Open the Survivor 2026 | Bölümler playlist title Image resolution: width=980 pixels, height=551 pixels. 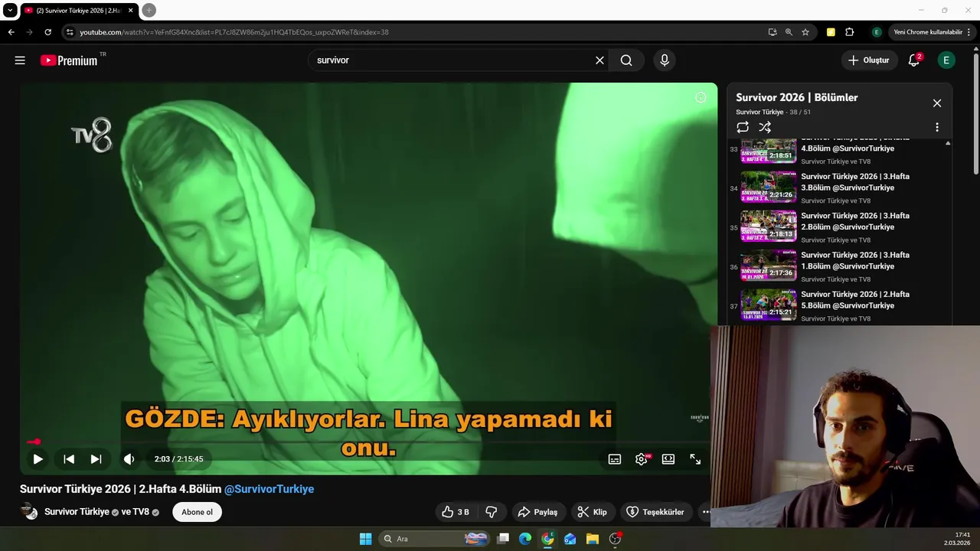pos(797,97)
